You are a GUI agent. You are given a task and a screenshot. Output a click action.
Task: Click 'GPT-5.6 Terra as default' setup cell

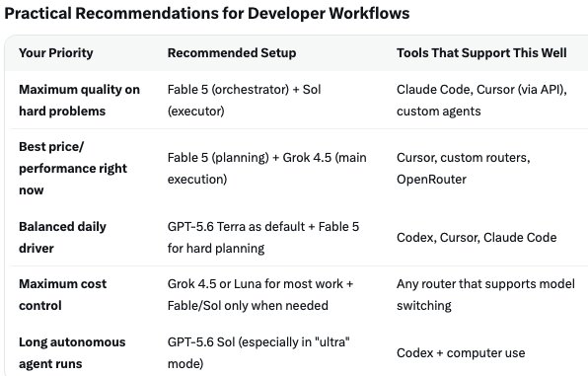[263, 237]
